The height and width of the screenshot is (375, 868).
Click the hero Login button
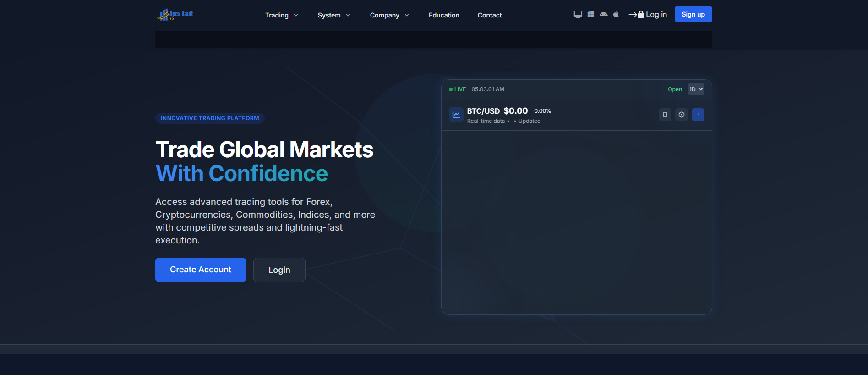click(279, 270)
